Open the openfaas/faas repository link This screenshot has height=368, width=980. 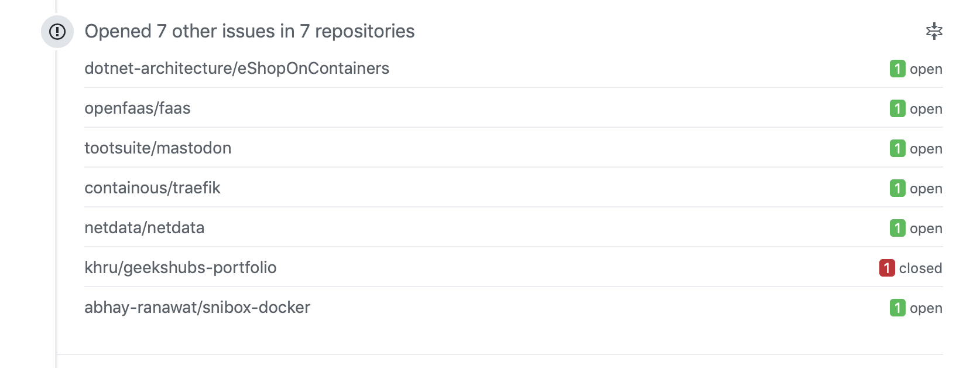click(x=138, y=108)
